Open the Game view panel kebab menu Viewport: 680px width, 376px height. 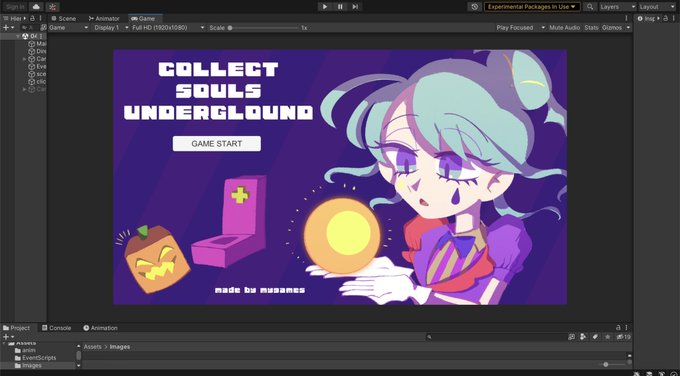(626, 18)
